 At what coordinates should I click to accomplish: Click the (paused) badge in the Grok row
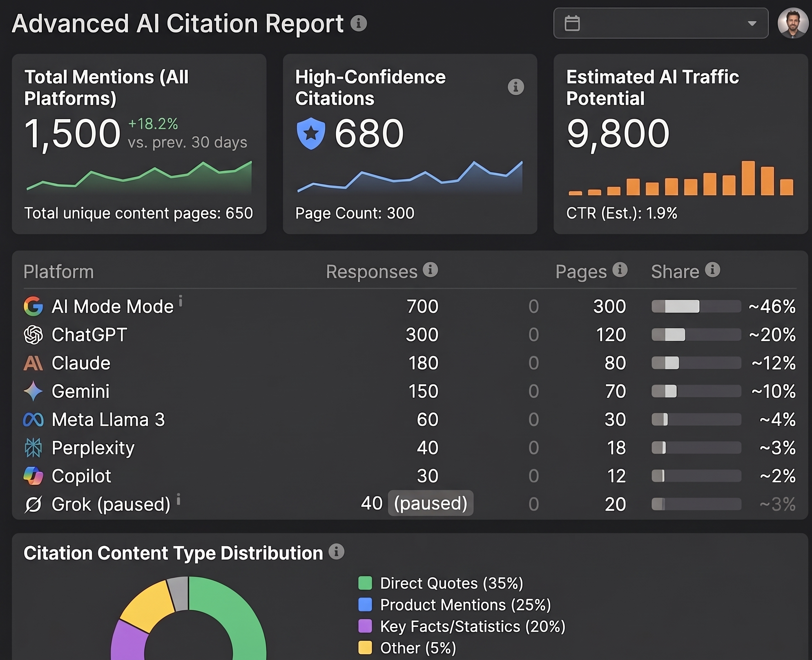pyautogui.click(x=431, y=503)
